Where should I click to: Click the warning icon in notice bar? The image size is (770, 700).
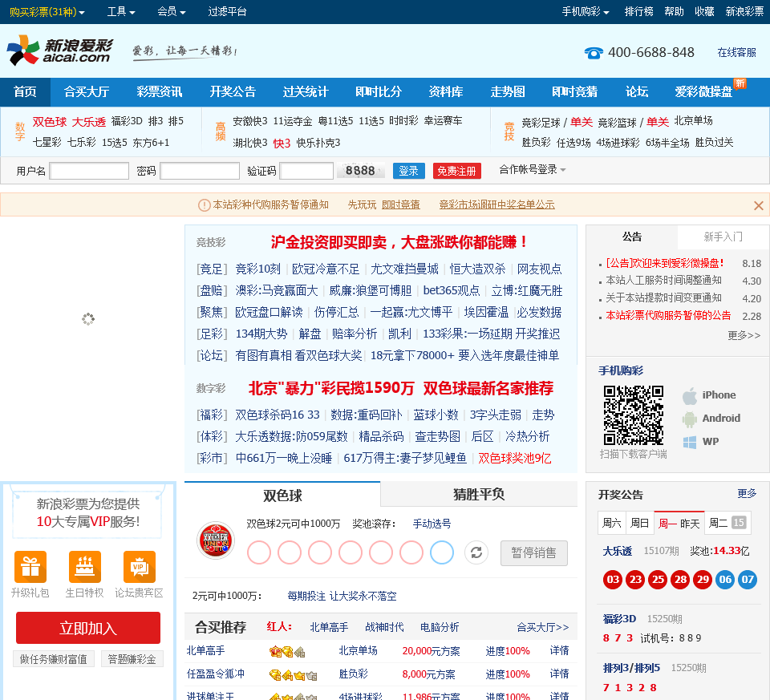pyautogui.click(x=204, y=205)
